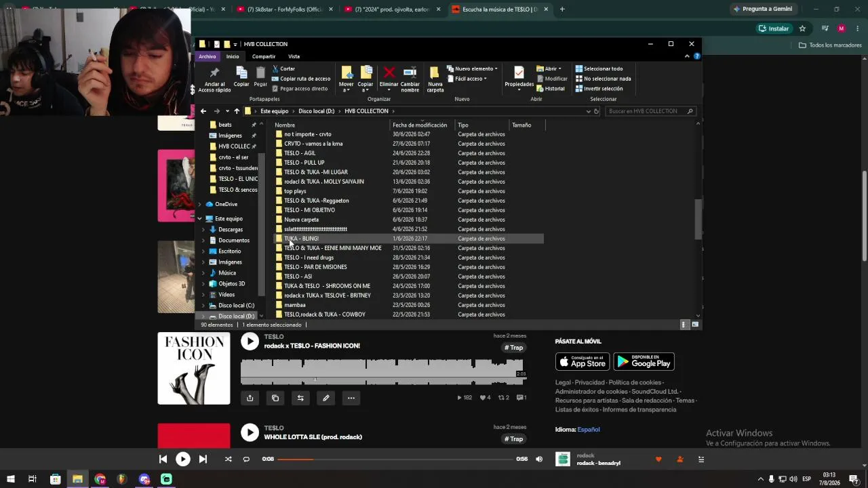
Task: Open the Archivo menu
Action: tap(208, 56)
